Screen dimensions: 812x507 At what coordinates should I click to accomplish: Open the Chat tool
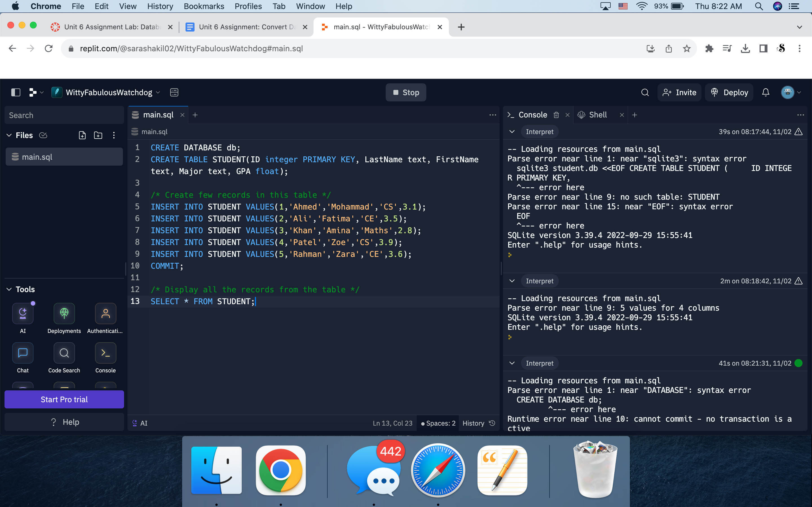pyautogui.click(x=23, y=353)
